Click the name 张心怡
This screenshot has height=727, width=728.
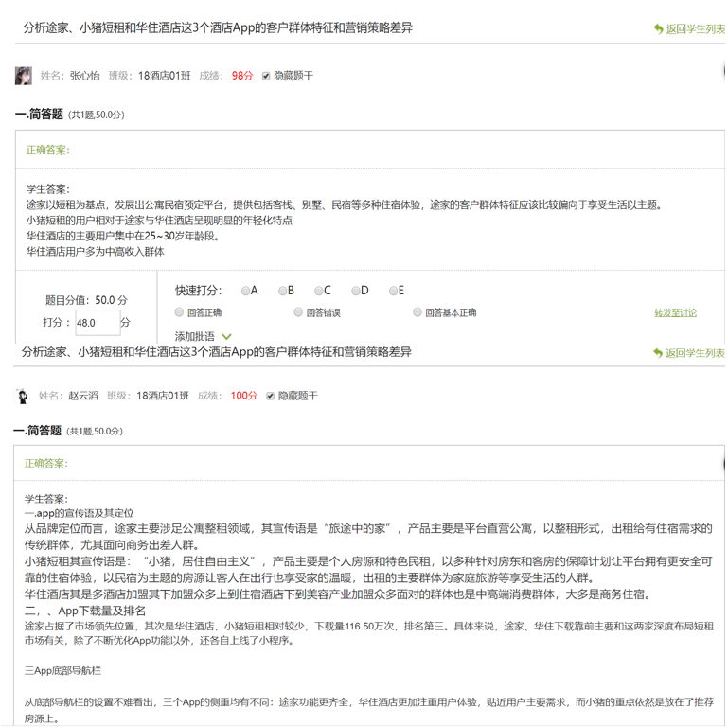[84, 76]
